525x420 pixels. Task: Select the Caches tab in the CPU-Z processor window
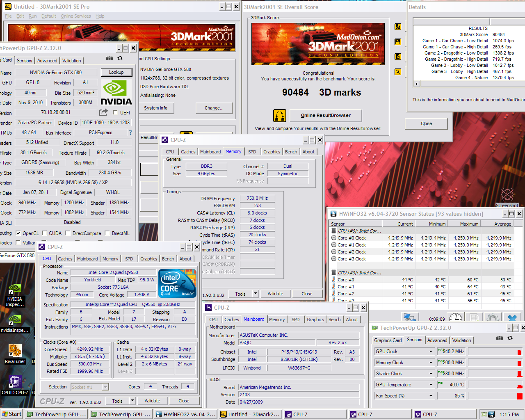[x=65, y=259]
